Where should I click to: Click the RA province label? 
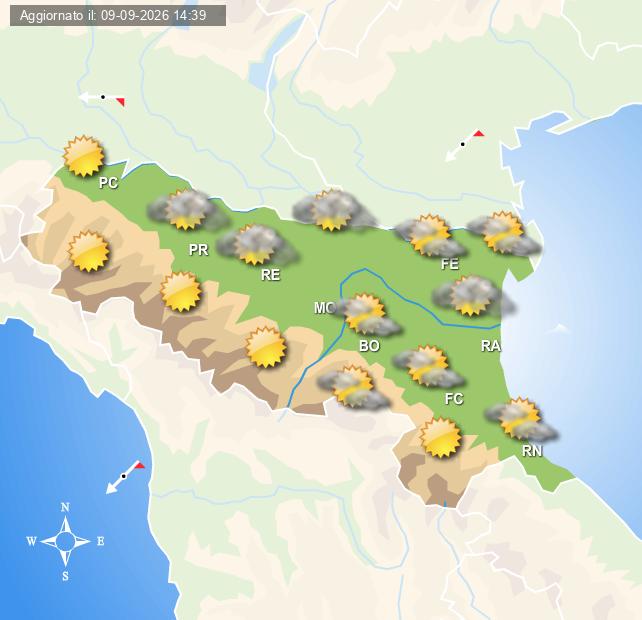pyautogui.click(x=491, y=346)
